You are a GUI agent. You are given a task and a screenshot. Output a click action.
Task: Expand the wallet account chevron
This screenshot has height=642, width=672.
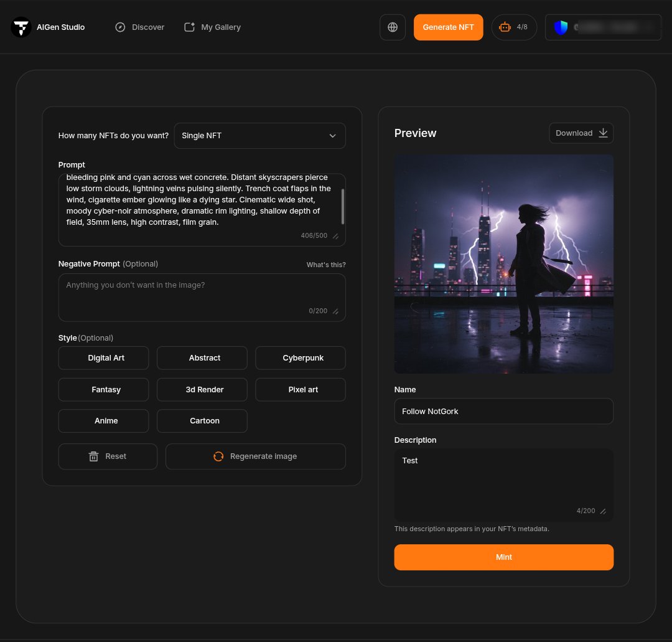coord(650,27)
